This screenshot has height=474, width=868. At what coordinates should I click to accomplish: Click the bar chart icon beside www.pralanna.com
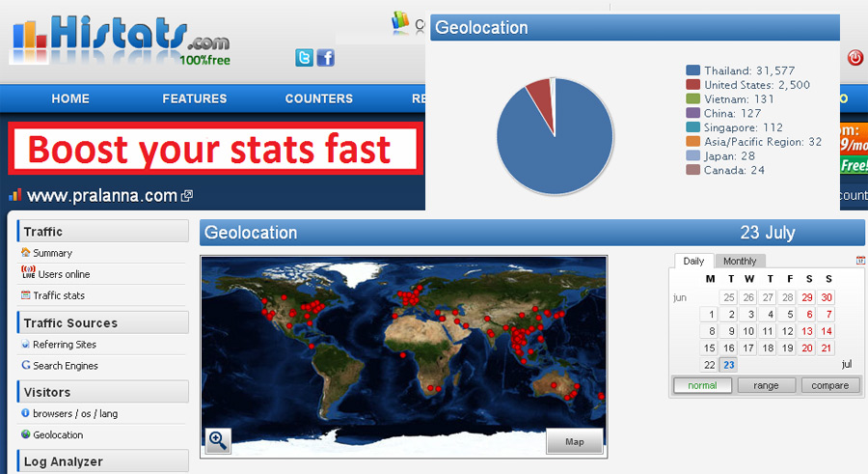click(x=14, y=195)
